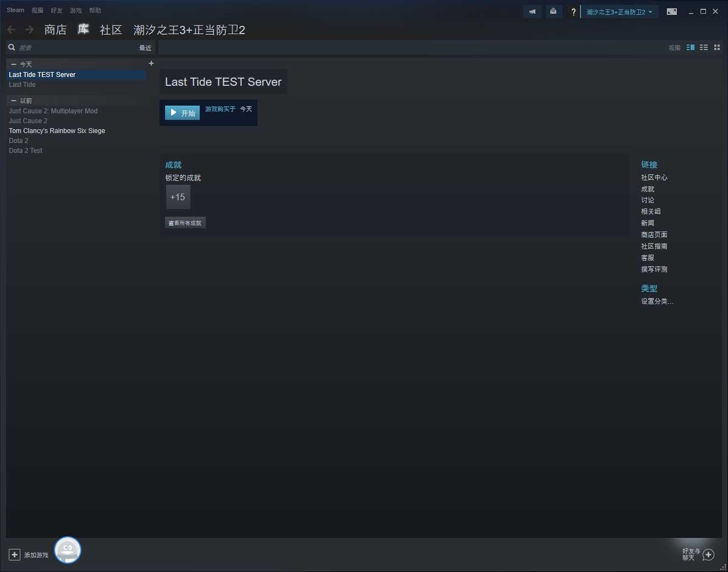This screenshot has height=572, width=728.
Task: Open the 新闻 link
Action: (648, 223)
